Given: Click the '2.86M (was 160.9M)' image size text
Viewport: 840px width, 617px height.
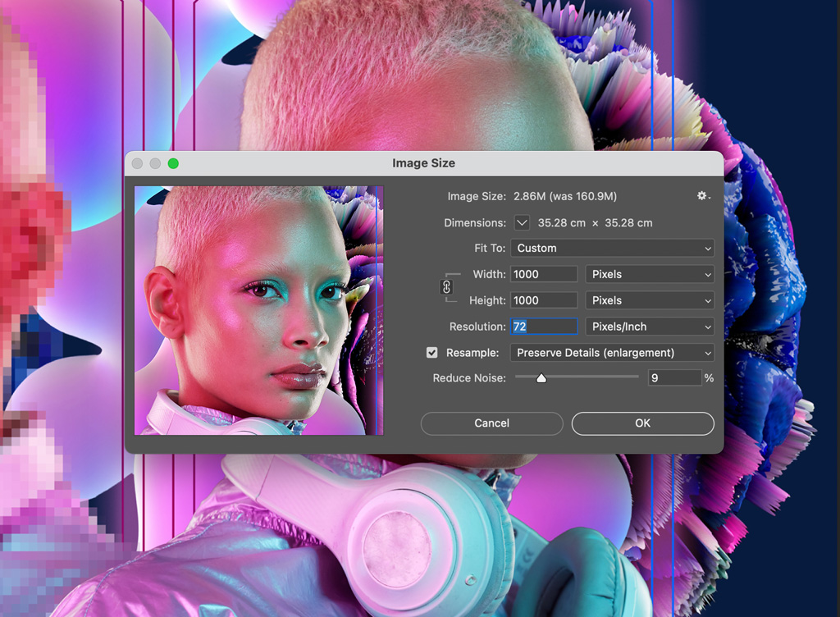Looking at the screenshot, I should [x=564, y=197].
